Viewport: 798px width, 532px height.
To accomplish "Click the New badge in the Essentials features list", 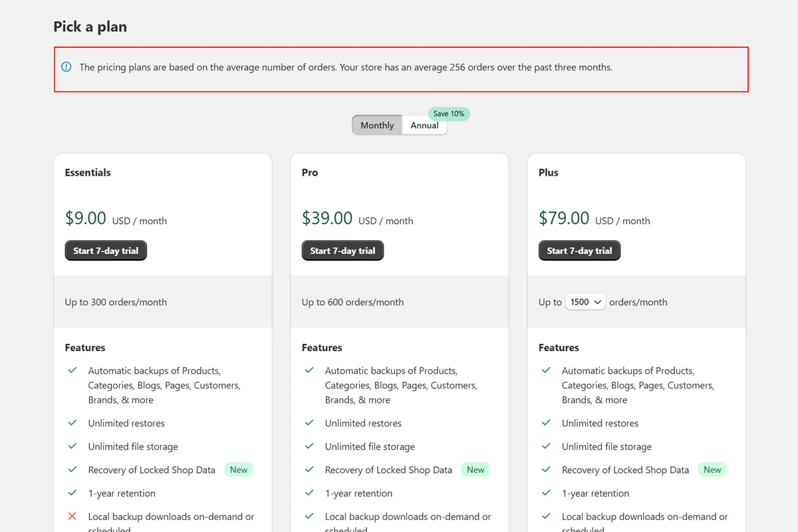I will (x=238, y=469).
